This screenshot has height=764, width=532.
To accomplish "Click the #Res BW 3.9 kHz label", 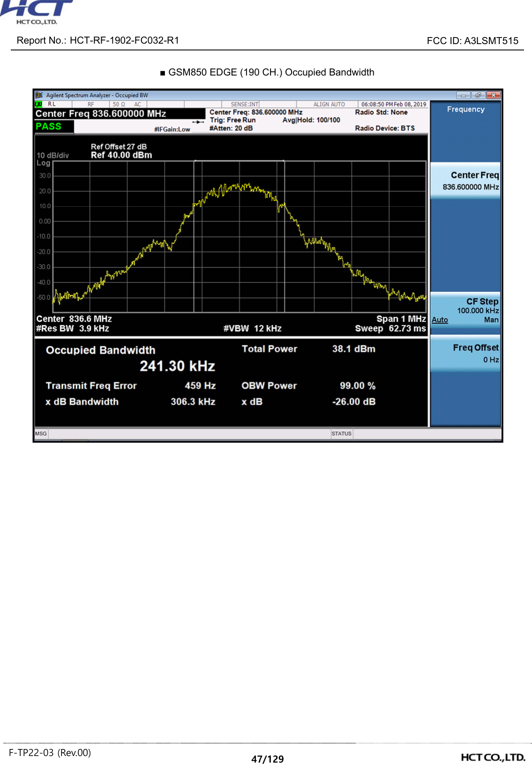I will [x=73, y=328].
